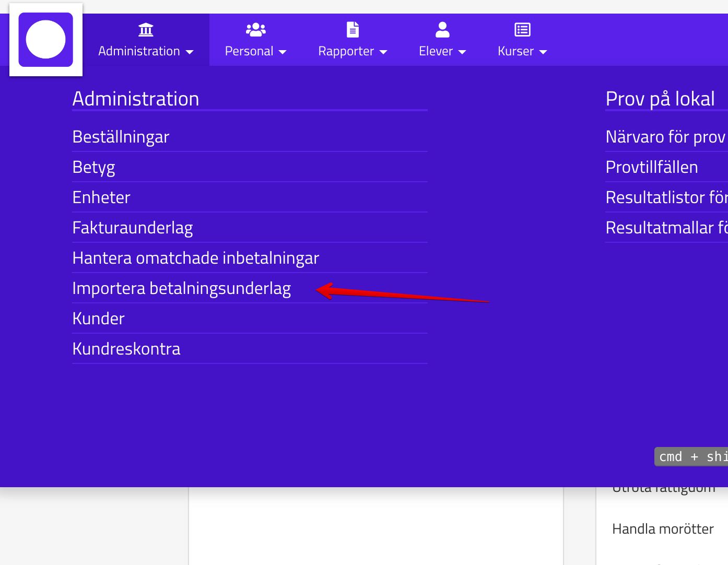Choose Hantera omatchade inbetalningar
Image resolution: width=728 pixels, height=565 pixels.
tap(195, 258)
